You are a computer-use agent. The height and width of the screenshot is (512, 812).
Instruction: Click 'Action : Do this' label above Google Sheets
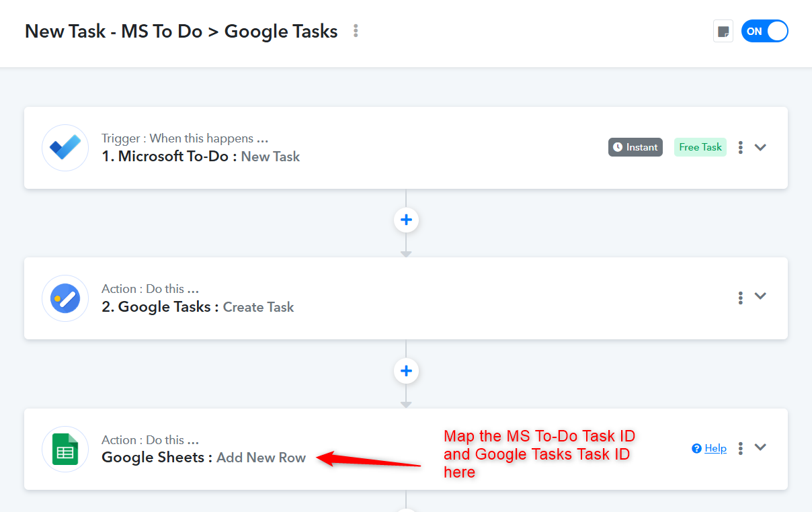[x=150, y=440]
